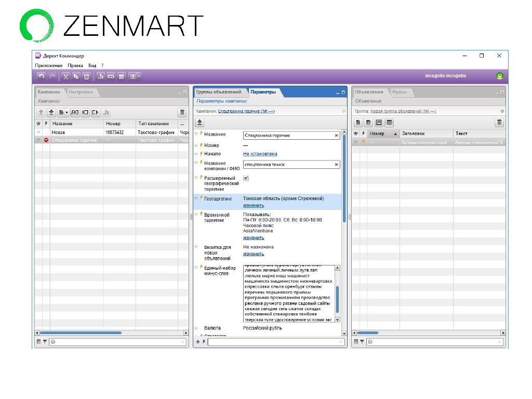Toggle the star on the Аренда компрессора ad row
Image resolution: width=532 pixels, height=399 pixels.
click(355, 142)
